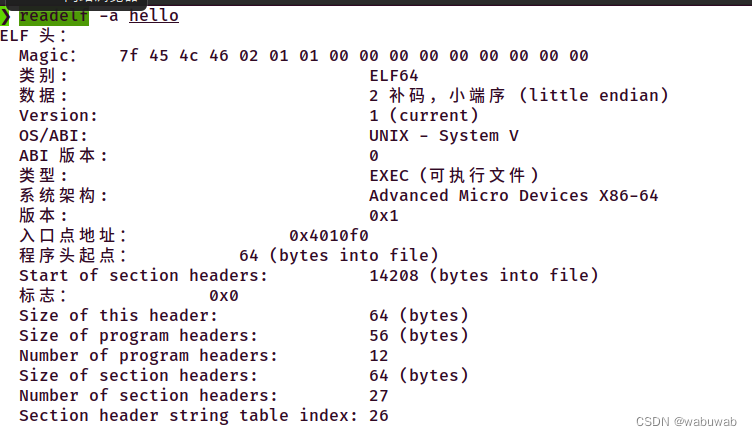
Task: Click the little endian data text
Action: pyautogui.click(x=594, y=95)
